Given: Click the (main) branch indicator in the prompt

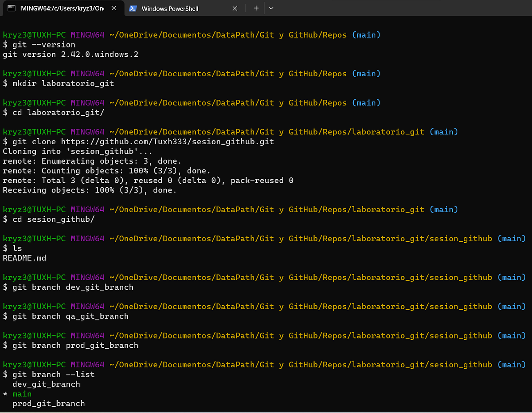Looking at the screenshot, I should (x=512, y=364).
